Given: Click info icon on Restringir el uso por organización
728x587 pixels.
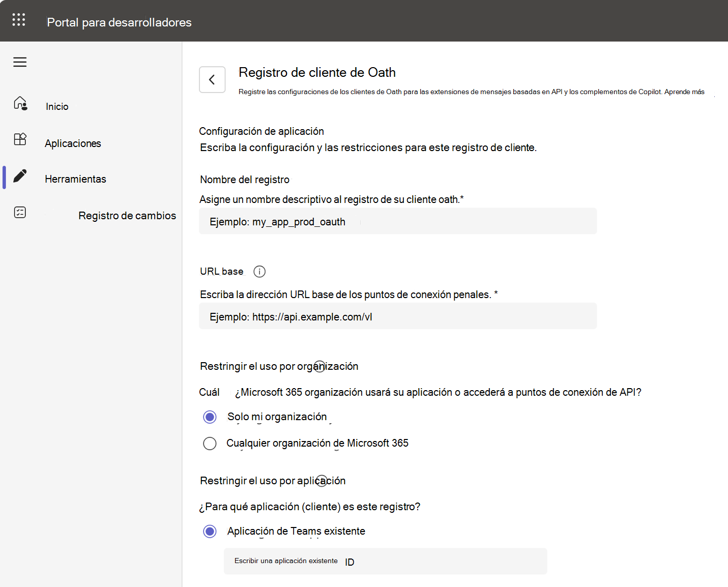Looking at the screenshot, I should (319, 366).
